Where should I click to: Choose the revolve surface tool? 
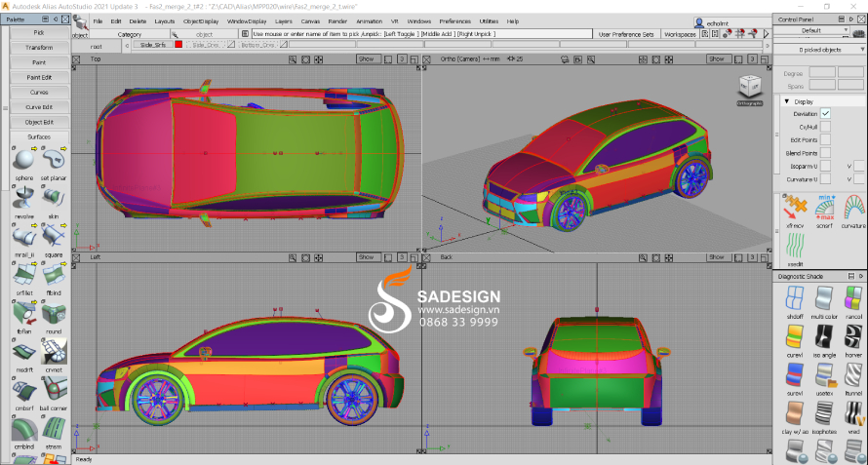coord(23,198)
